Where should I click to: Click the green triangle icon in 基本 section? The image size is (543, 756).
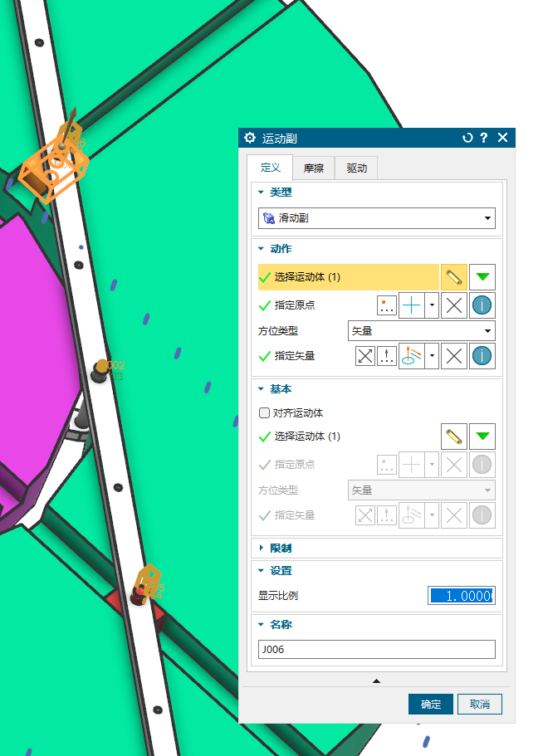pos(482,436)
